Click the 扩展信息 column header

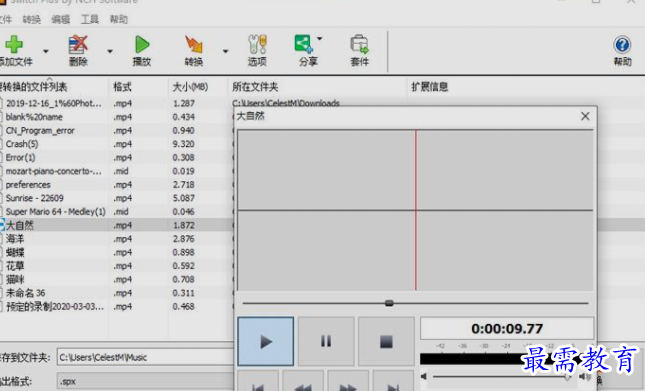pos(430,87)
